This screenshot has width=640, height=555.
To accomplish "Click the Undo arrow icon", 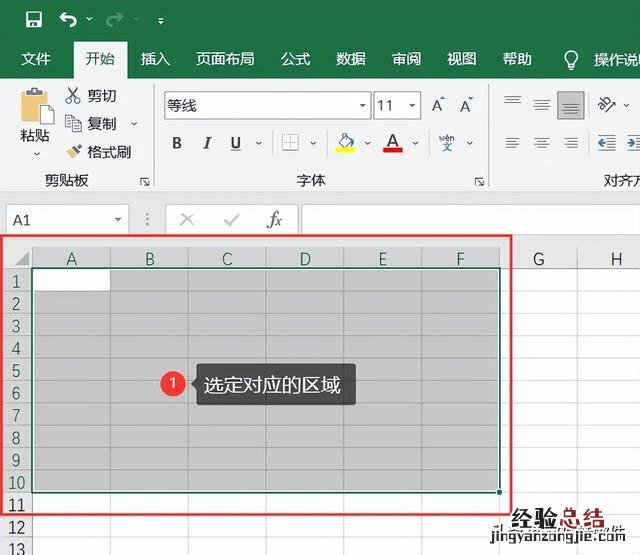I will (x=67, y=20).
